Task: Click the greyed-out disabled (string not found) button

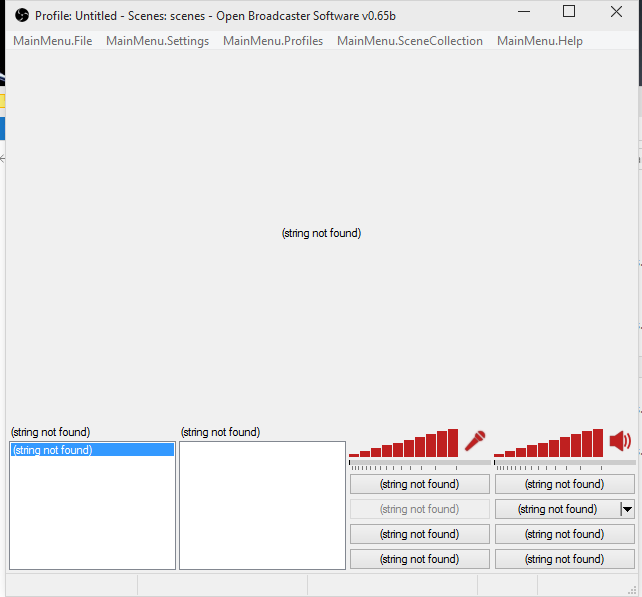Action: coord(420,509)
